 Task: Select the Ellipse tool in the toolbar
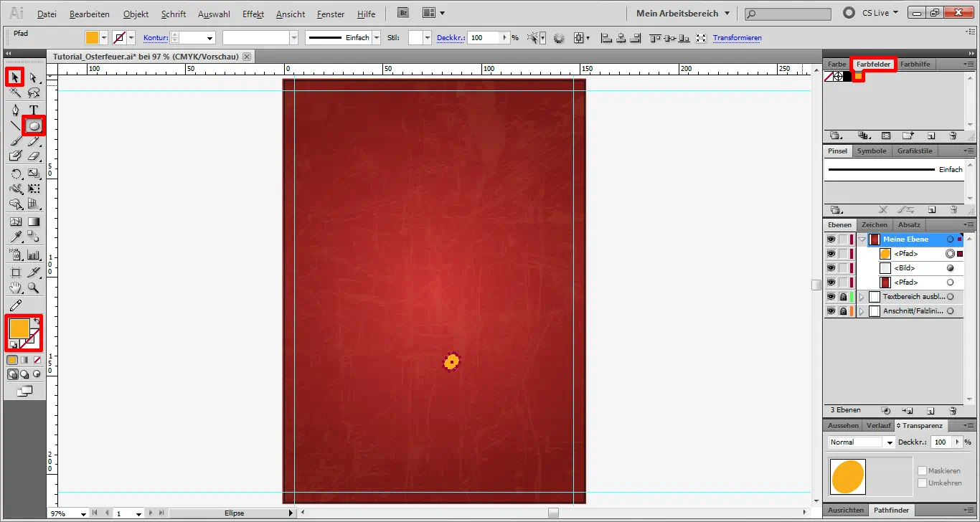[x=34, y=125]
